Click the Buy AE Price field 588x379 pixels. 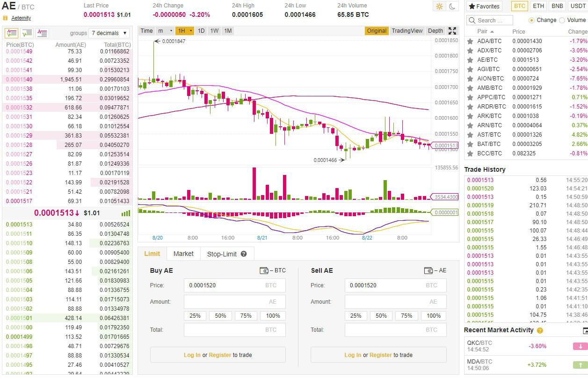[235, 285]
